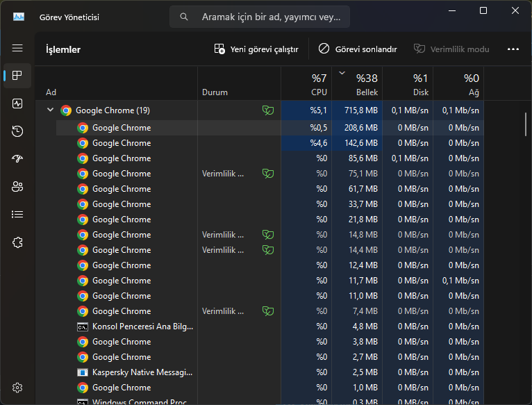The height and width of the screenshot is (405, 532).
Task: Select the Konsol Penceresi Ana Bilg... row name
Action: point(143,327)
